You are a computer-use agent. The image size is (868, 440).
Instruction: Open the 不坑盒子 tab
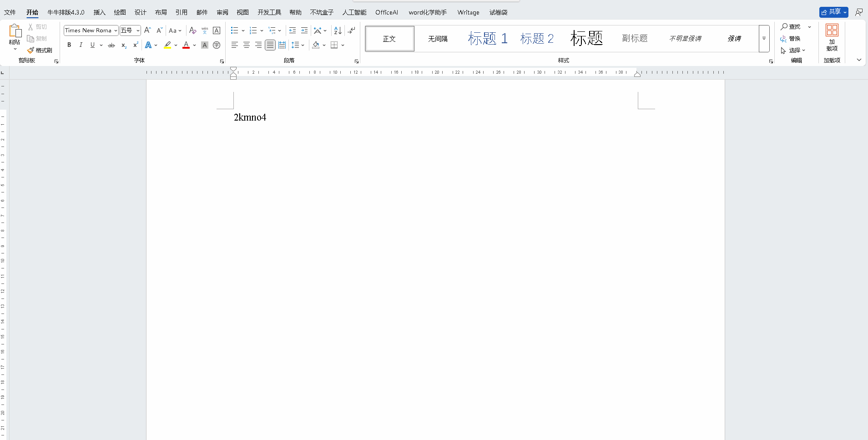point(322,12)
